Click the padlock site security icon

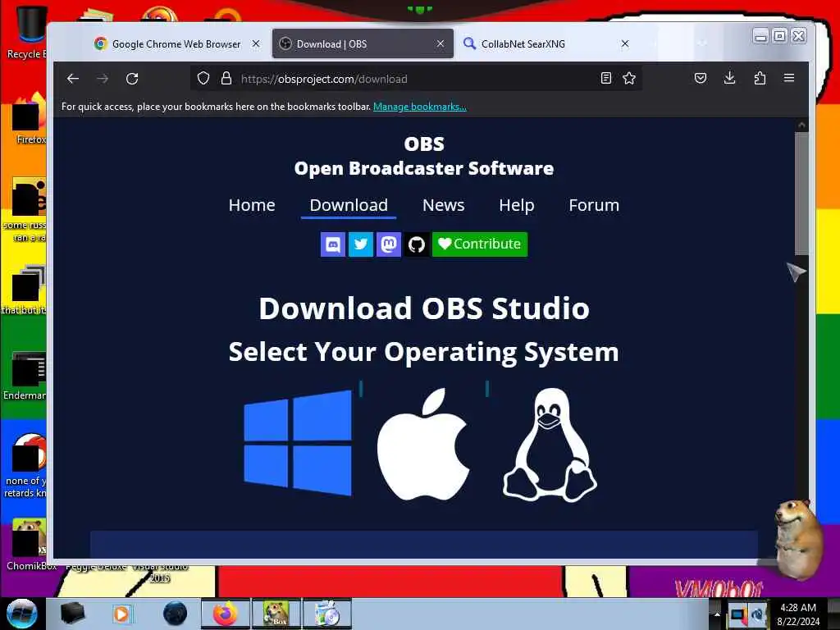point(226,78)
